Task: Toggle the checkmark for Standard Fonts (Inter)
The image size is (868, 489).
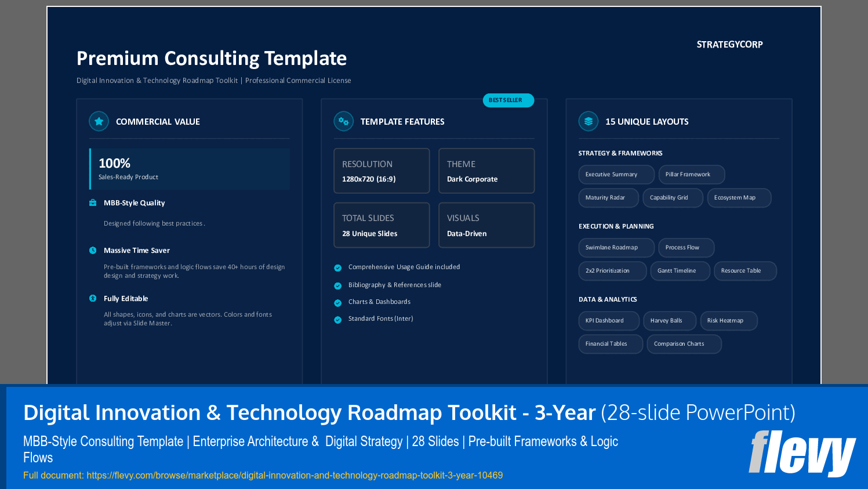Action: coord(338,318)
